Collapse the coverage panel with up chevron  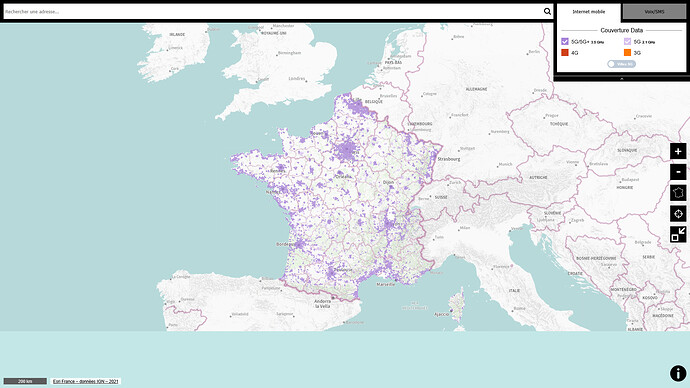click(622, 79)
